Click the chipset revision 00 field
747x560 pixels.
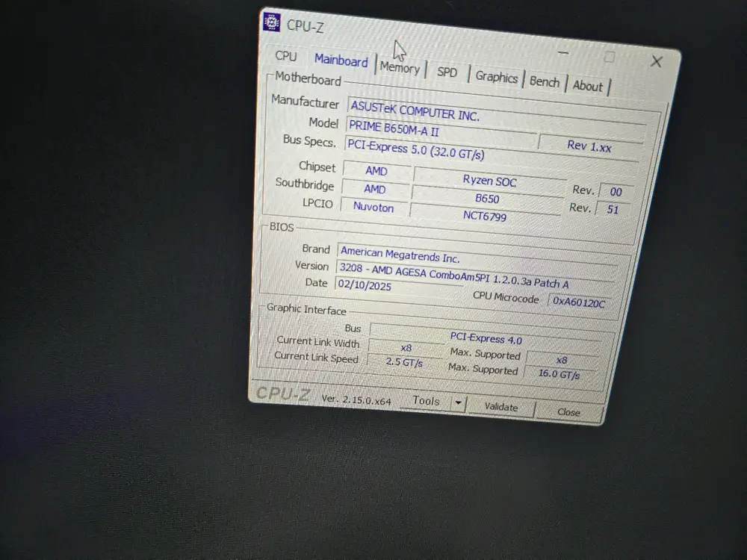(616, 192)
